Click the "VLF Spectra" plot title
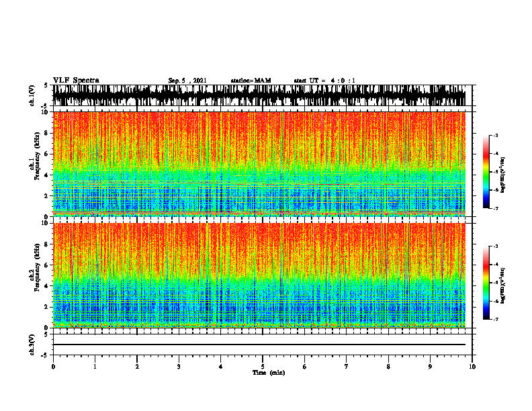Screen dimensions: 532x411 click(76, 81)
